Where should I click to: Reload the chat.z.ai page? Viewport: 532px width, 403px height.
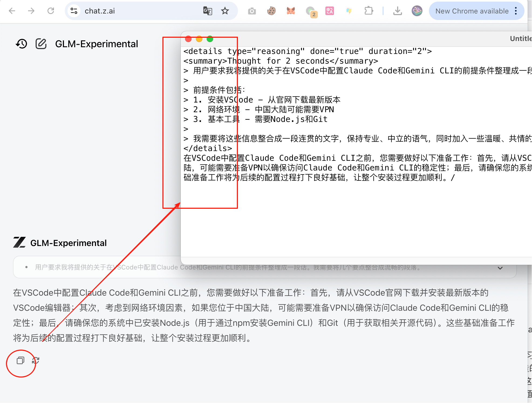point(51,11)
